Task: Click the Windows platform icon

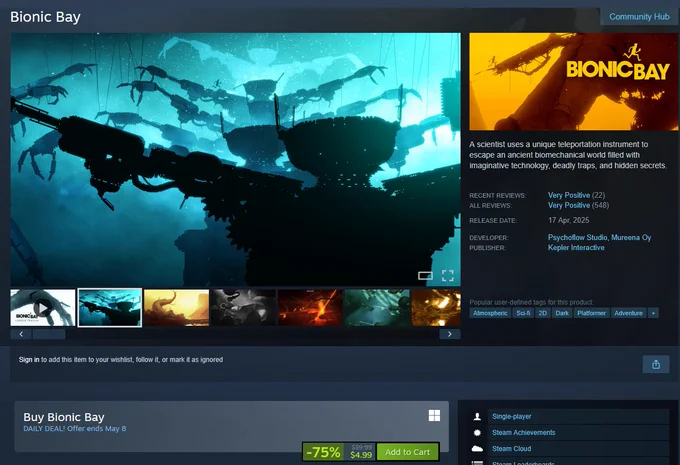Action: (434, 416)
